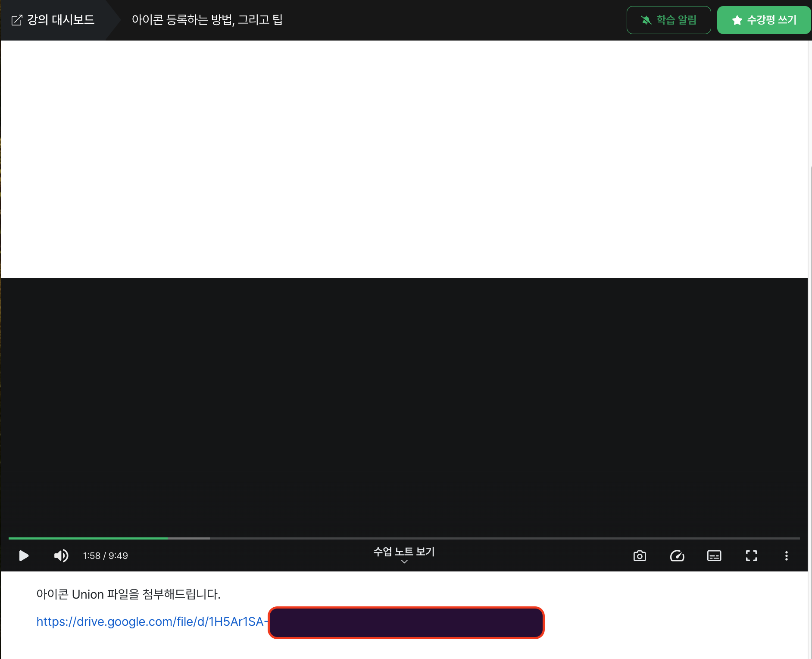Open the more options vertical dots menu
The width and height of the screenshot is (812, 659).
[787, 555]
